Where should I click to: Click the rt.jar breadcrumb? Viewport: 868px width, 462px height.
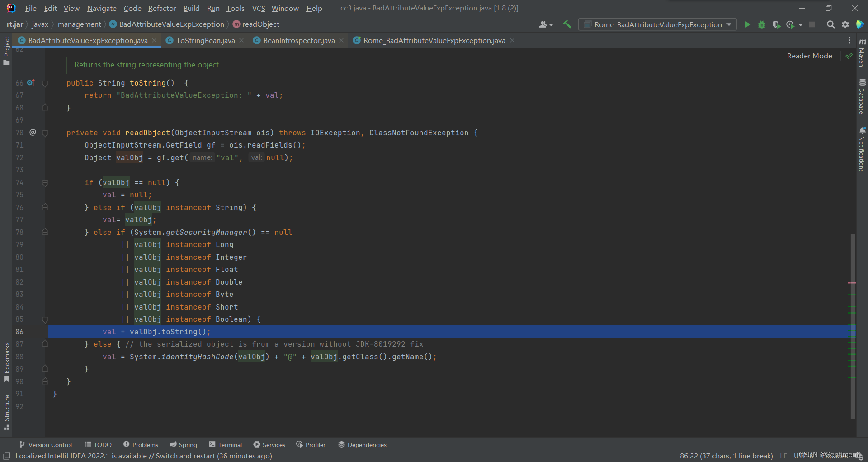pos(15,24)
